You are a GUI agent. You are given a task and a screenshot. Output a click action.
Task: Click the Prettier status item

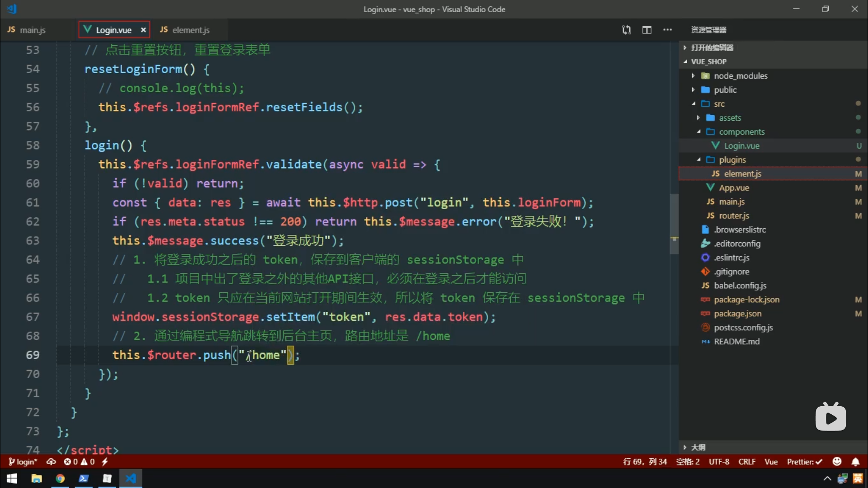(805, 462)
